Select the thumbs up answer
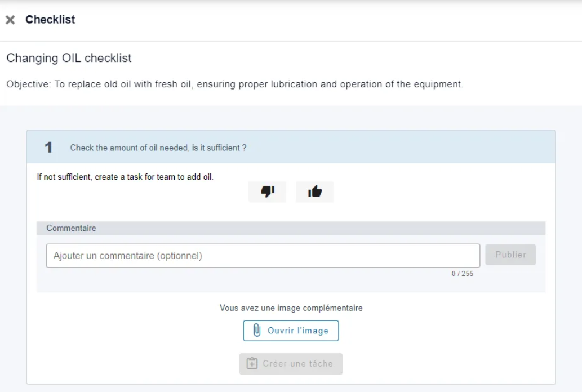This screenshot has height=392, width=582. pyautogui.click(x=315, y=192)
